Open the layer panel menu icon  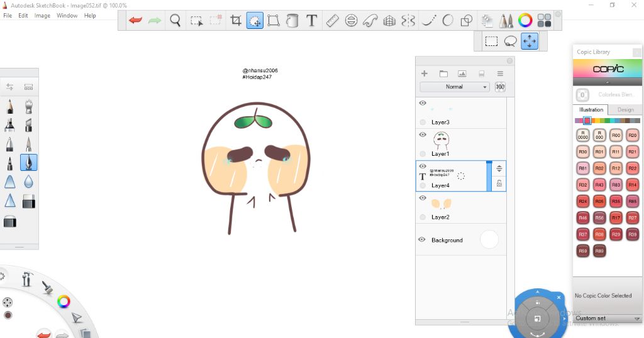(500, 74)
